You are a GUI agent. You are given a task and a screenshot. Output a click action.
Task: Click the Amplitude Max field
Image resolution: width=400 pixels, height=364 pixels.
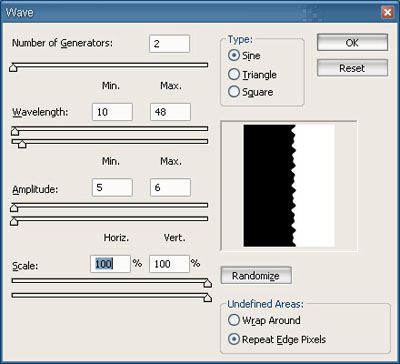[170, 188]
